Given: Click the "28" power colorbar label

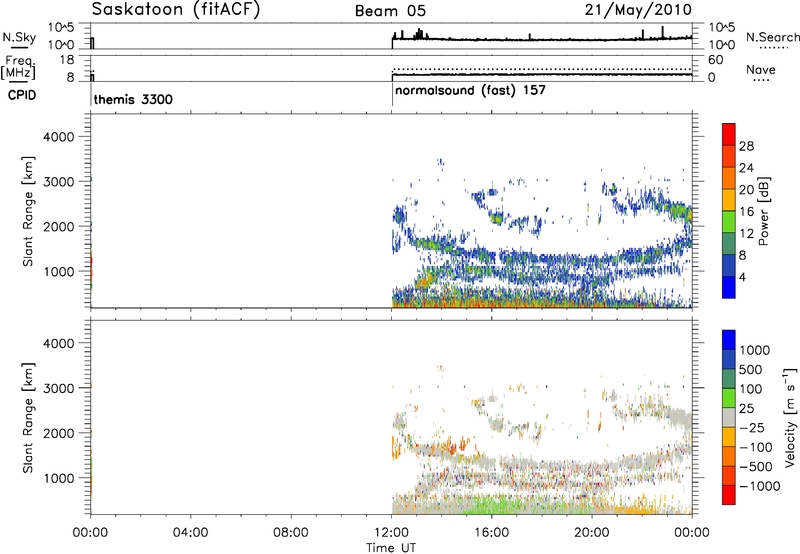Looking at the screenshot, I should pos(746,146).
